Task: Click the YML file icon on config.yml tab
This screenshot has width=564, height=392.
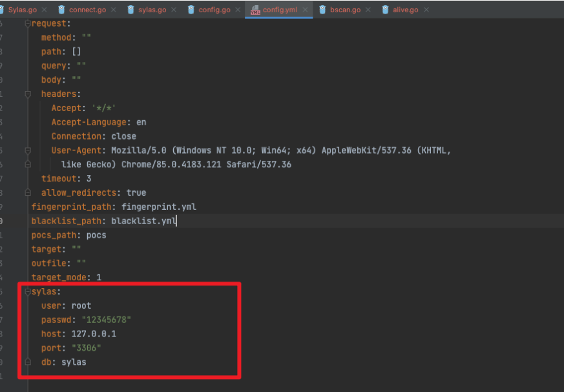Action: point(255,10)
